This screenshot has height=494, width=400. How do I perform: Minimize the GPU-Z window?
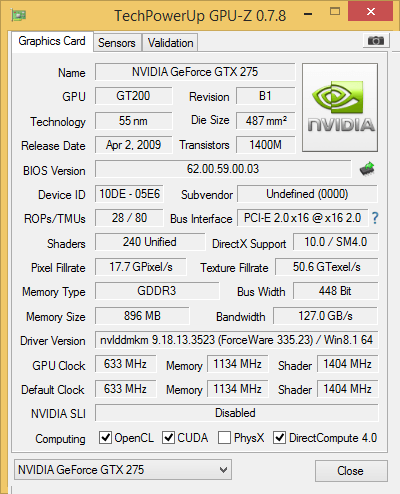pyautogui.click(x=308, y=14)
